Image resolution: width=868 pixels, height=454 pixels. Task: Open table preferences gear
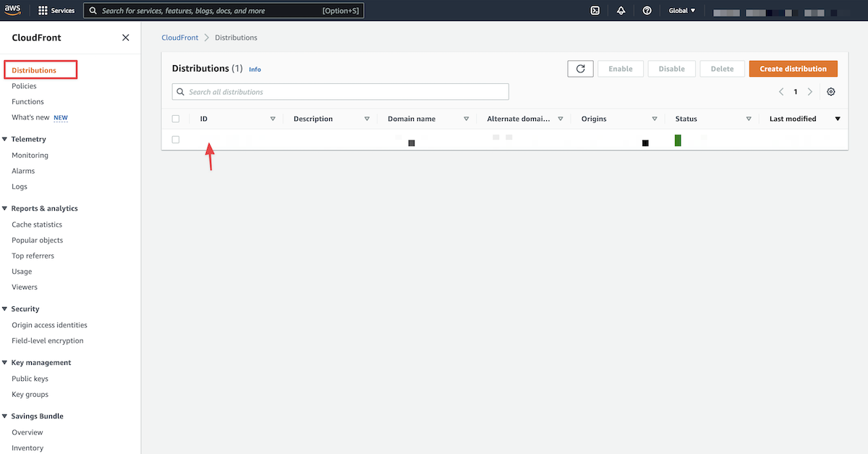point(830,92)
